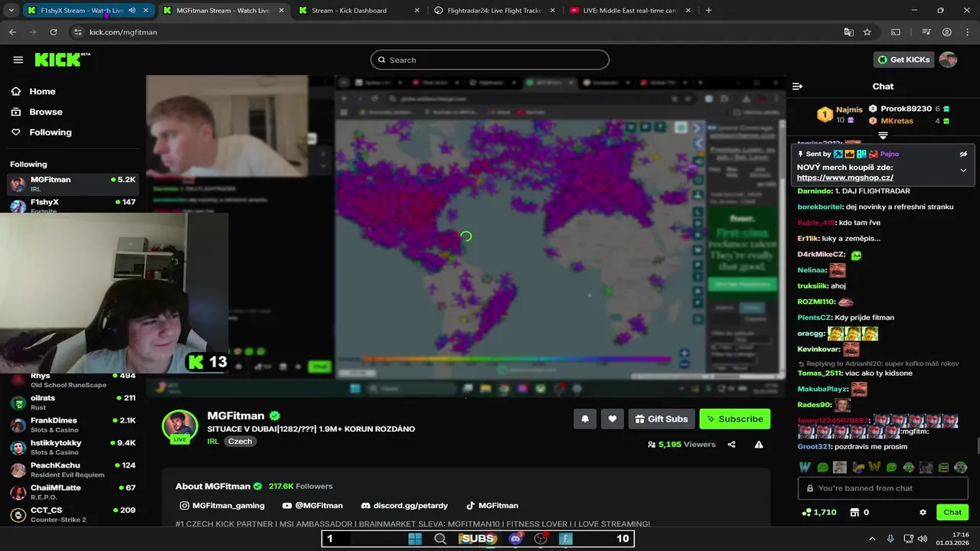Click username Darnindo in chat
The height and width of the screenshot is (551, 980).
tap(815, 191)
